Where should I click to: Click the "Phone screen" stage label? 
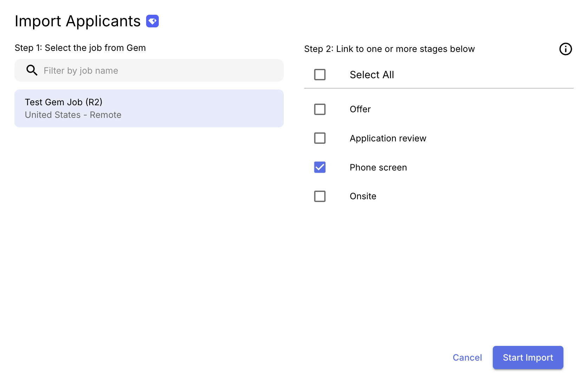point(378,167)
